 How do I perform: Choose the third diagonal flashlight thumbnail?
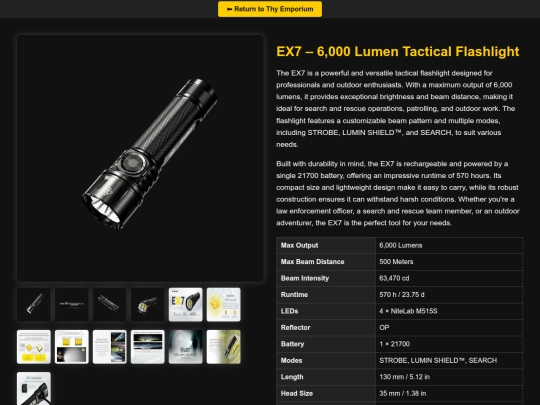click(x=110, y=304)
